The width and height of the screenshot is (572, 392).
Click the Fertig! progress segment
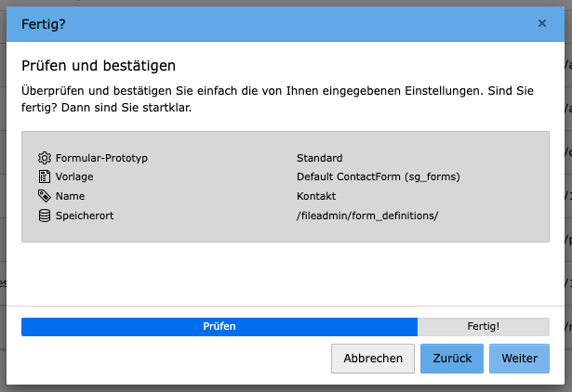[x=484, y=326]
